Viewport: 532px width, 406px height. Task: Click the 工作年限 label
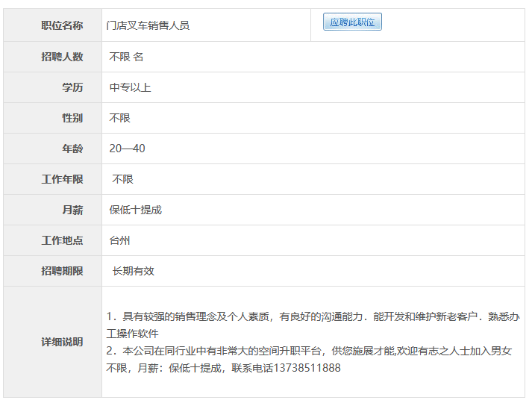point(62,179)
